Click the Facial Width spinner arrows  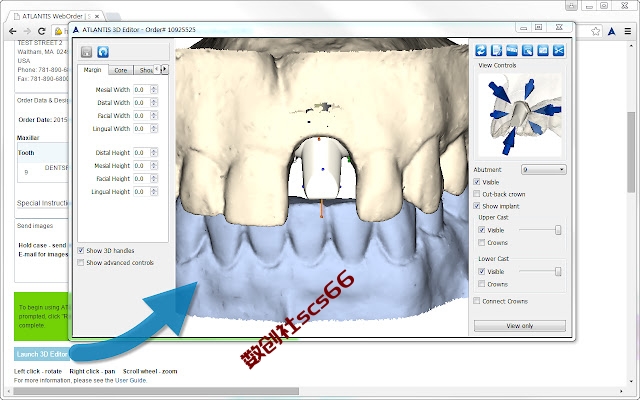click(x=154, y=116)
